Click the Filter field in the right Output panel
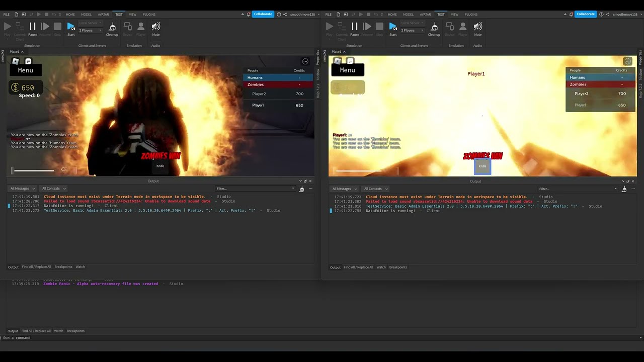The width and height of the screenshot is (644, 362). 577,189
